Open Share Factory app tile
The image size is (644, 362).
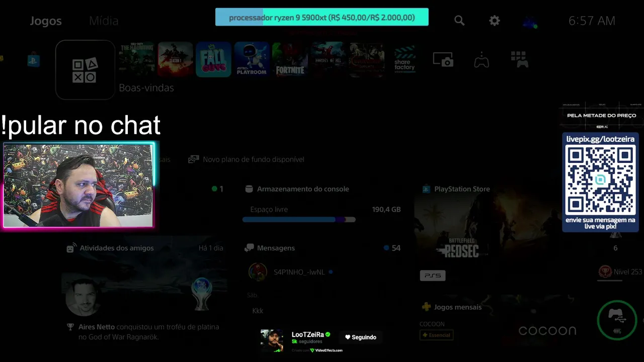[405, 60]
